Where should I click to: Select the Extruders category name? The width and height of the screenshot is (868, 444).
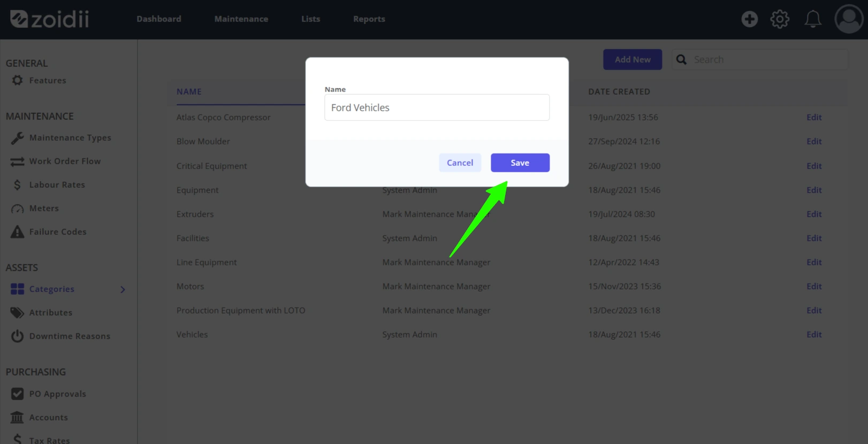pyautogui.click(x=195, y=214)
